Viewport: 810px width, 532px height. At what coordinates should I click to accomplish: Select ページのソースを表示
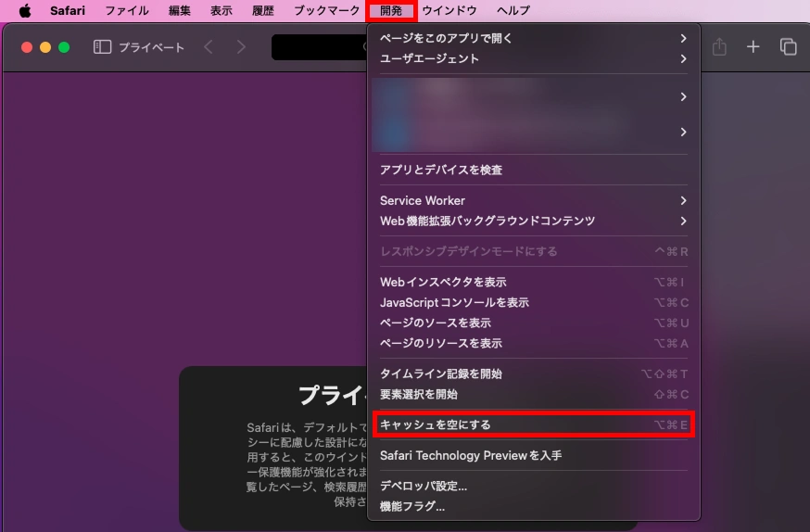point(534,323)
